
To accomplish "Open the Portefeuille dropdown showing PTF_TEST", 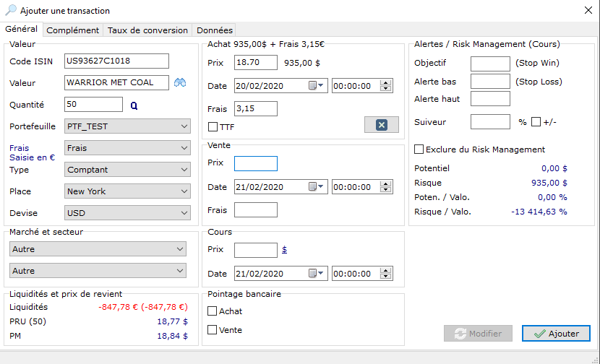I will pos(127,126).
